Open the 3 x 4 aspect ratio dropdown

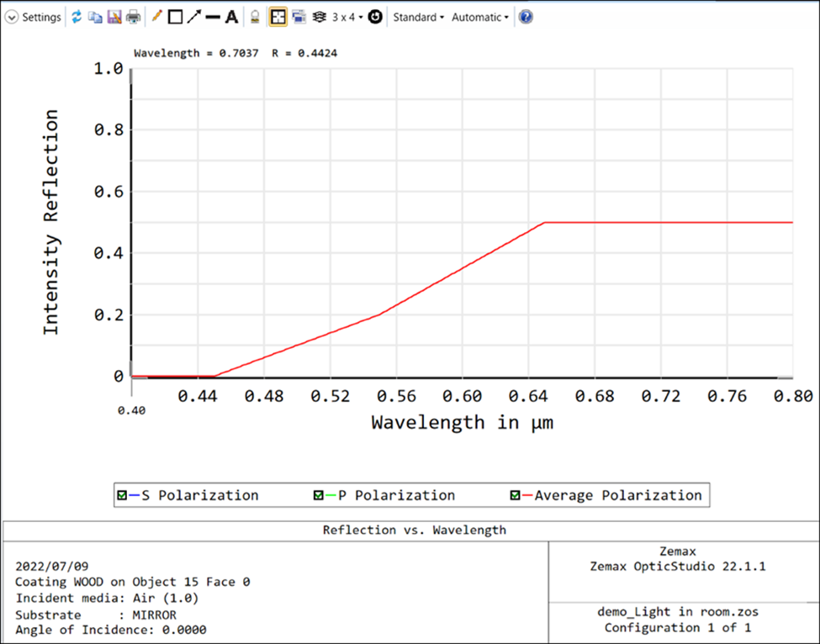[x=347, y=18]
